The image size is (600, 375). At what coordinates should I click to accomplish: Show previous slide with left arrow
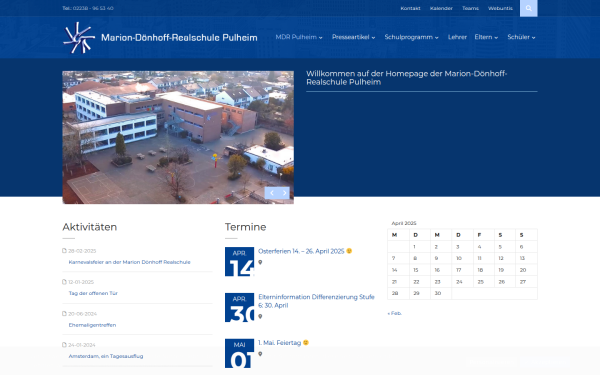coord(272,193)
